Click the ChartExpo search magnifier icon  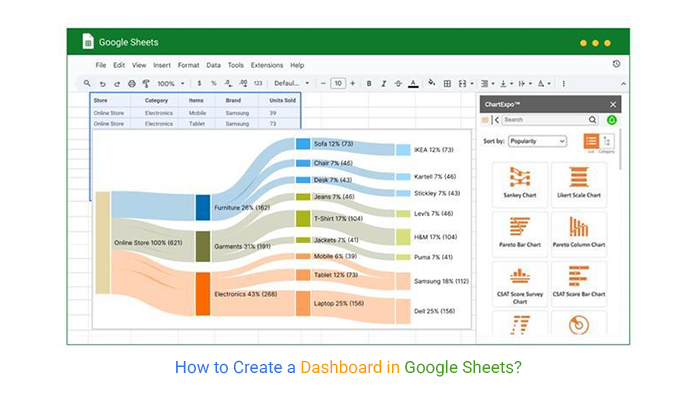coord(592,120)
